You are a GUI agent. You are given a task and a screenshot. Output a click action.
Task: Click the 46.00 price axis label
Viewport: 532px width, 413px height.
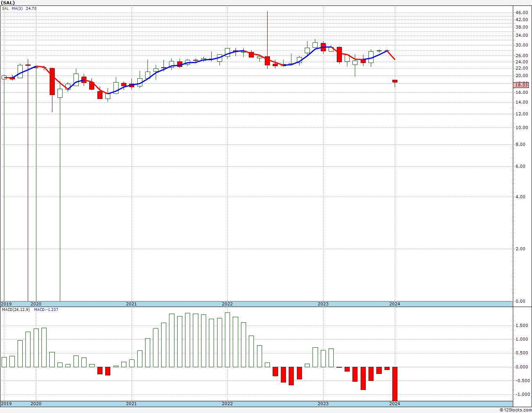tap(522, 13)
